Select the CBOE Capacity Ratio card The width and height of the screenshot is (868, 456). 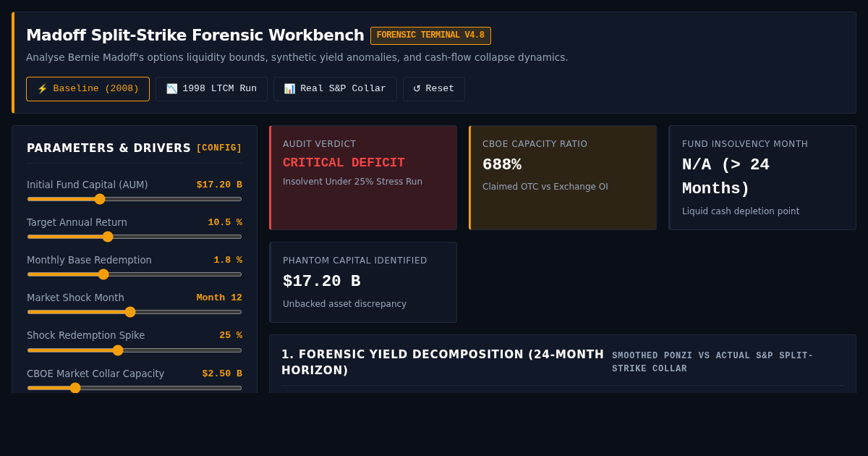coord(563,178)
